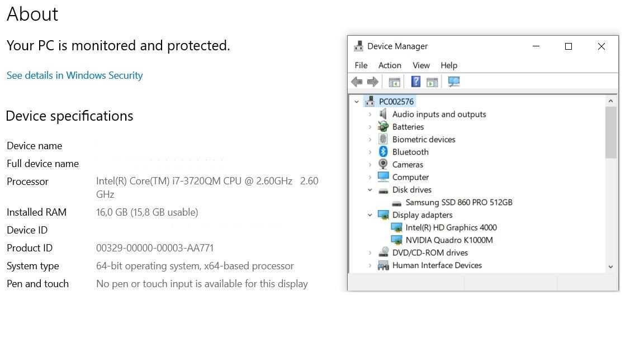Expand the Computer category
Viewport: 644px width, 362px height.
370,177
